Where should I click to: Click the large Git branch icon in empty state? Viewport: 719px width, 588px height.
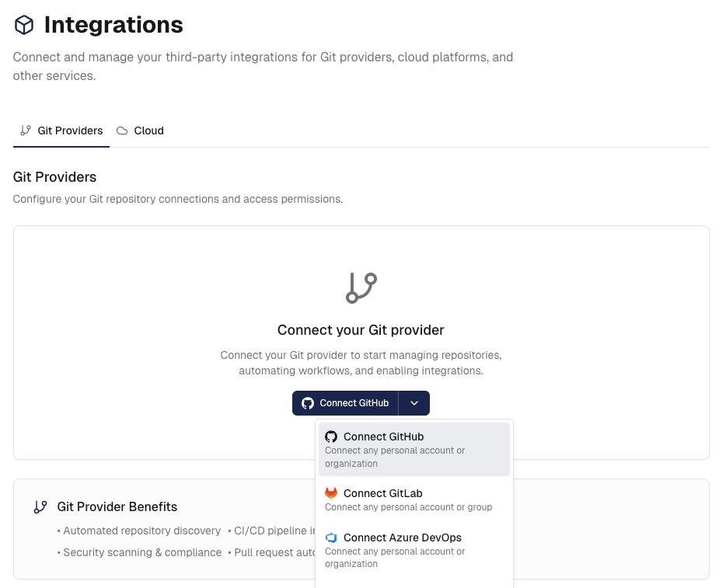click(361, 288)
